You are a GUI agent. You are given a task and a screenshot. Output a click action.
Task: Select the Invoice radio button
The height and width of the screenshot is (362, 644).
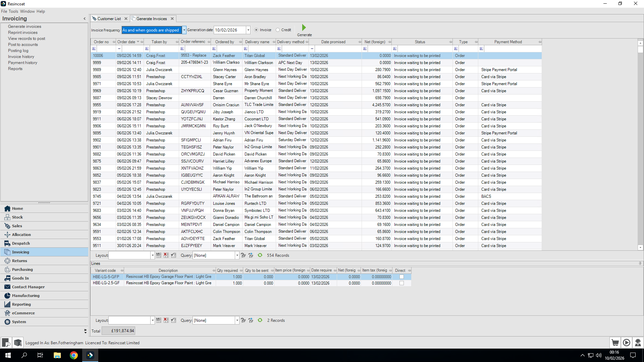pos(256,30)
